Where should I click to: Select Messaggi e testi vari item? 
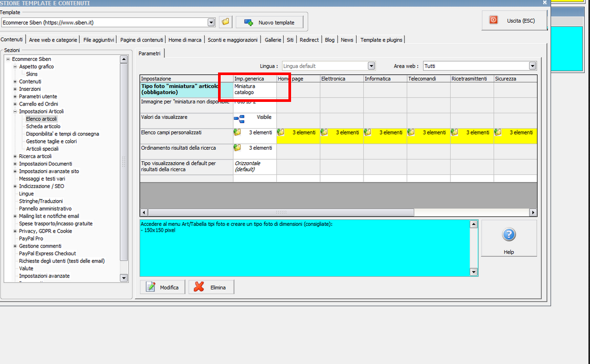(x=42, y=179)
